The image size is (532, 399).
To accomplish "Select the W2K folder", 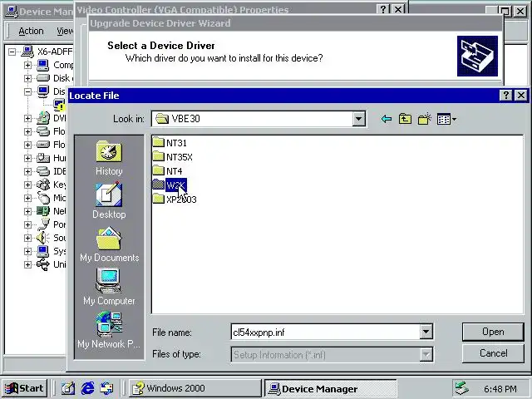I will [170, 185].
